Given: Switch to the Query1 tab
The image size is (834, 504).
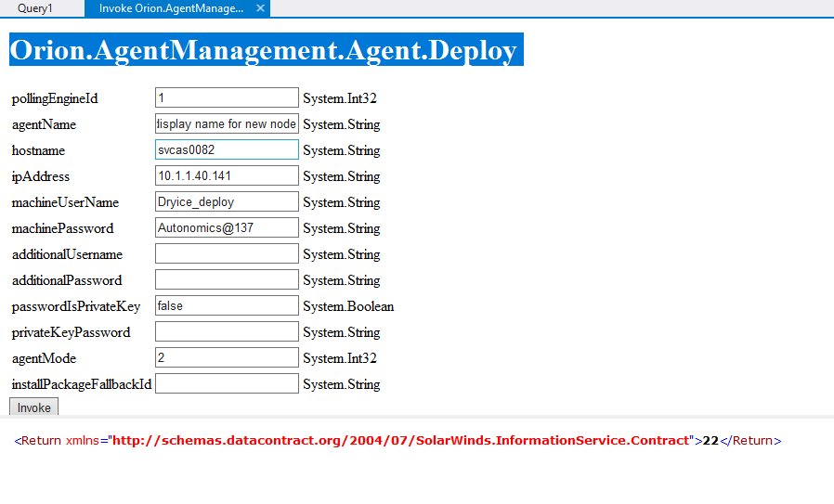Looking at the screenshot, I should point(35,8).
